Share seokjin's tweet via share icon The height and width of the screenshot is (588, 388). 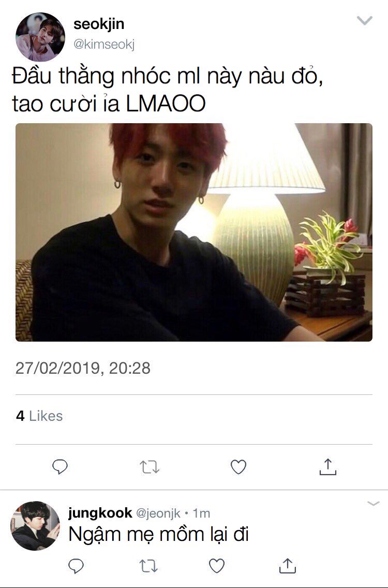(x=328, y=467)
